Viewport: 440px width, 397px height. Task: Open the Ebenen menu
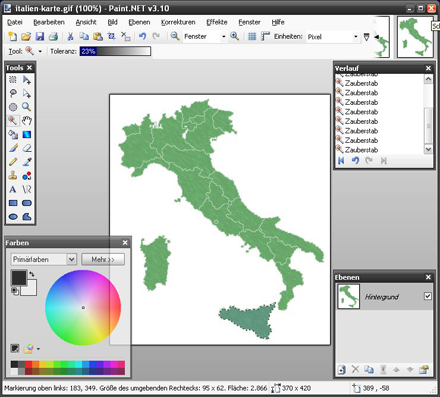pos(139,22)
